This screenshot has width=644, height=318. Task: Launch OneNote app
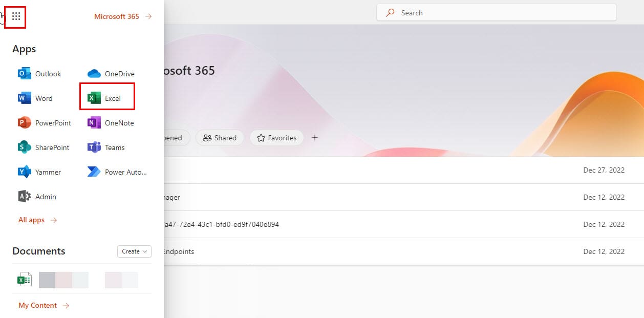pyautogui.click(x=111, y=123)
